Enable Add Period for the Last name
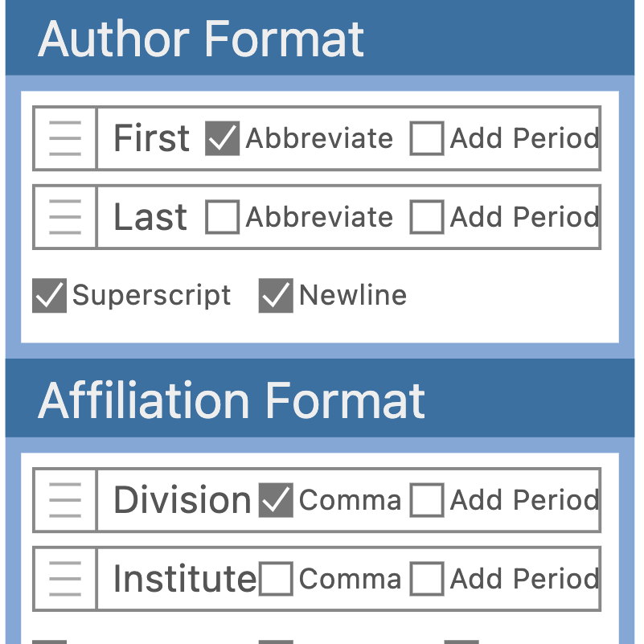Screen dimensions: 644x644 [427, 216]
